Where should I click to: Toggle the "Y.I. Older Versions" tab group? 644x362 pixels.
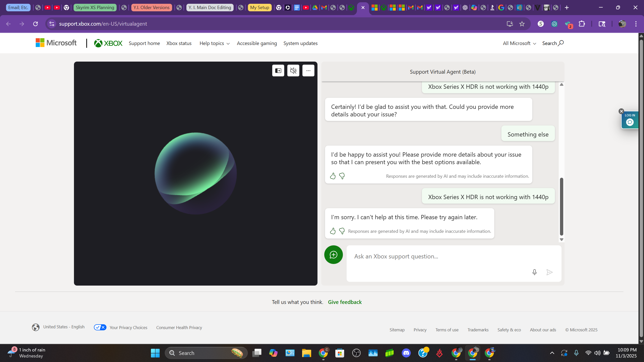pyautogui.click(x=151, y=7)
